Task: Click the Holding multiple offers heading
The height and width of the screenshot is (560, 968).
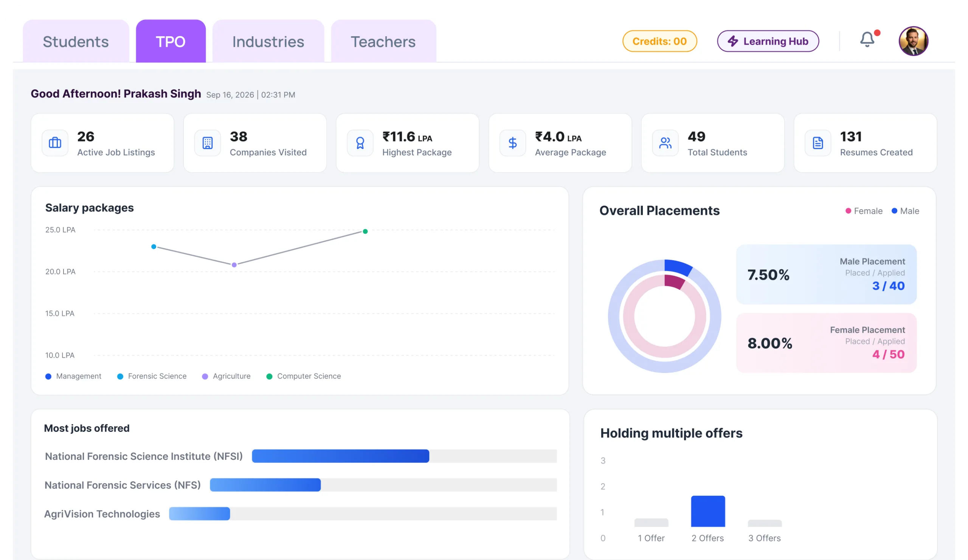Action: click(671, 433)
